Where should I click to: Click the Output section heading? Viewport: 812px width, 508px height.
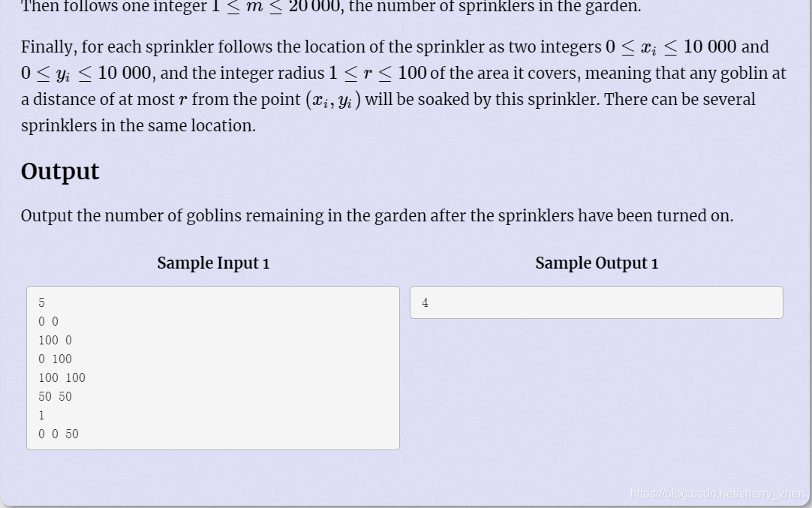pyautogui.click(x=60, y=171)
